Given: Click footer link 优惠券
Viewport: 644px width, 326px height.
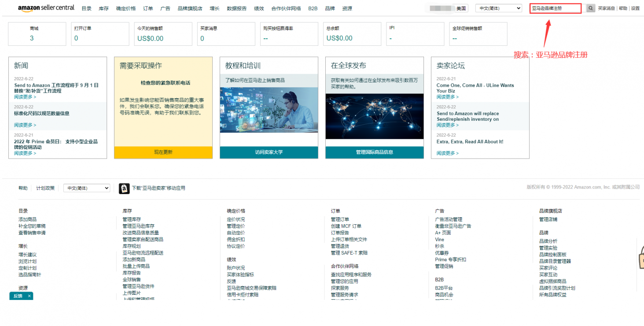Looking at the screenshot, I should click(442, 253).
